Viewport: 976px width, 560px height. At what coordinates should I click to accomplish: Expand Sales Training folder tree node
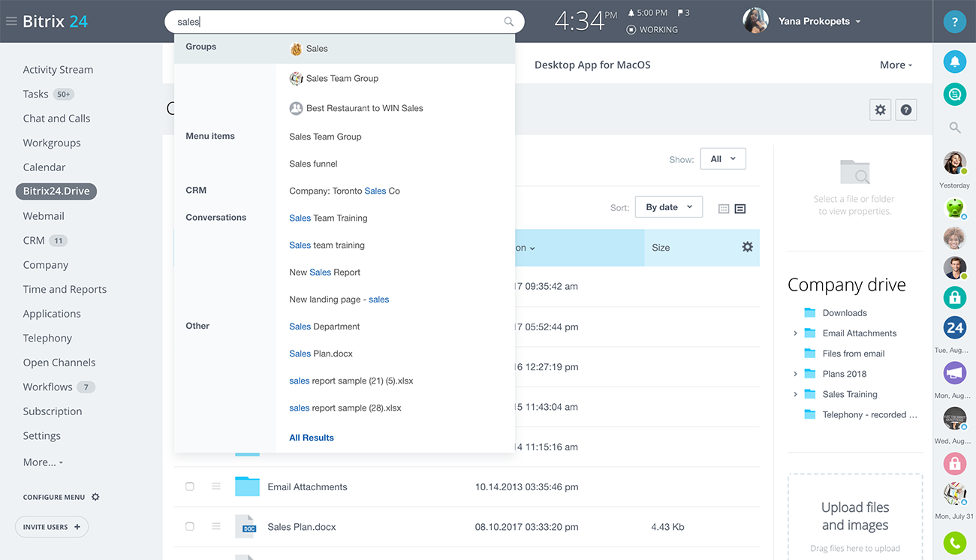click(795, 394)
